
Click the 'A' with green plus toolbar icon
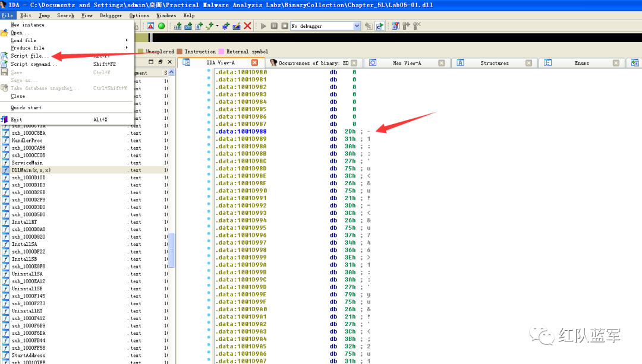coord(199,26)
